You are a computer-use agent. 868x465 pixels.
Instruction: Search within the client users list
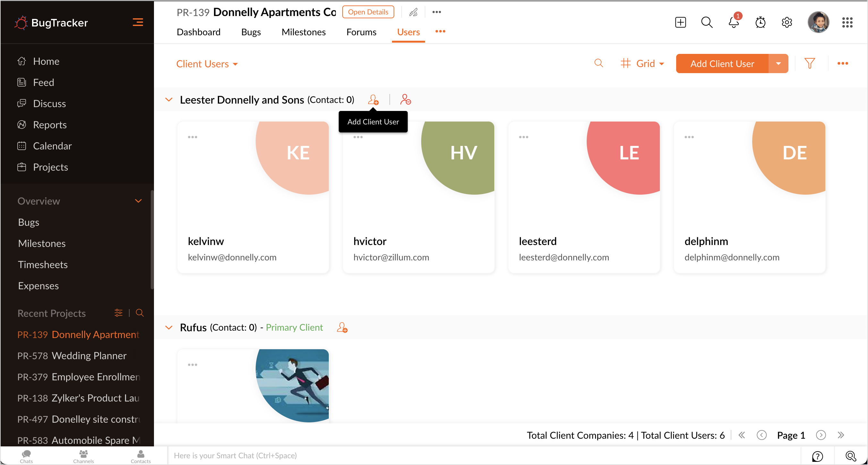[599, 63]
